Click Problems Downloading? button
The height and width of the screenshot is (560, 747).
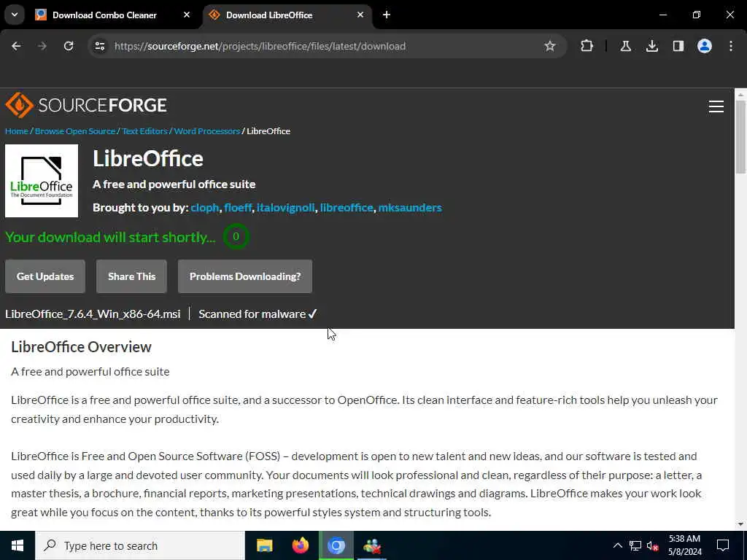tap(245, 276)
